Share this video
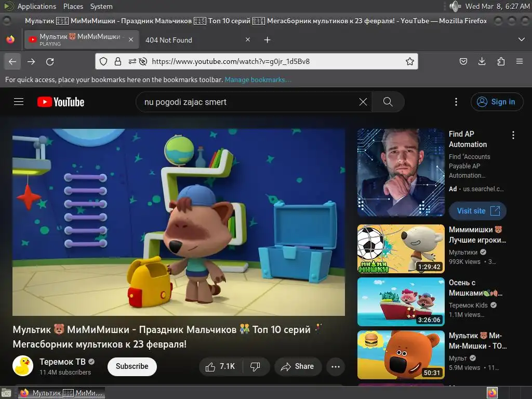 (x=298, y=366)
